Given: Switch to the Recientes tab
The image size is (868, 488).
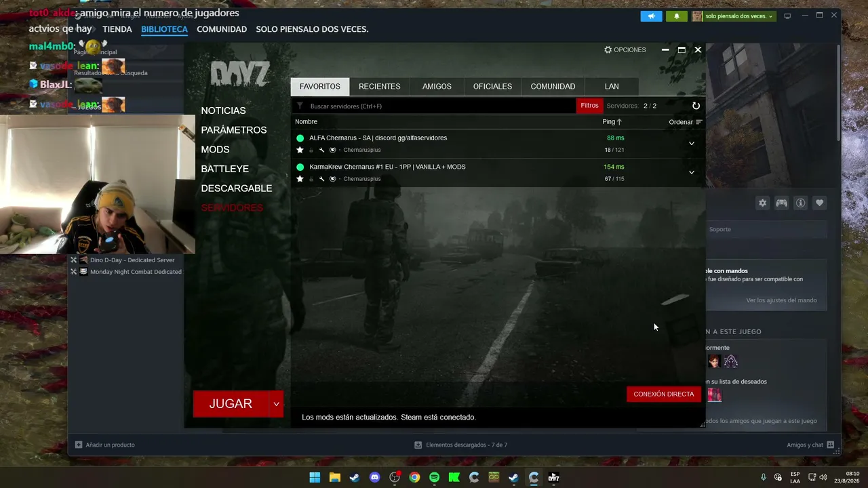Looking at the screenshot, I should [380, 87].
